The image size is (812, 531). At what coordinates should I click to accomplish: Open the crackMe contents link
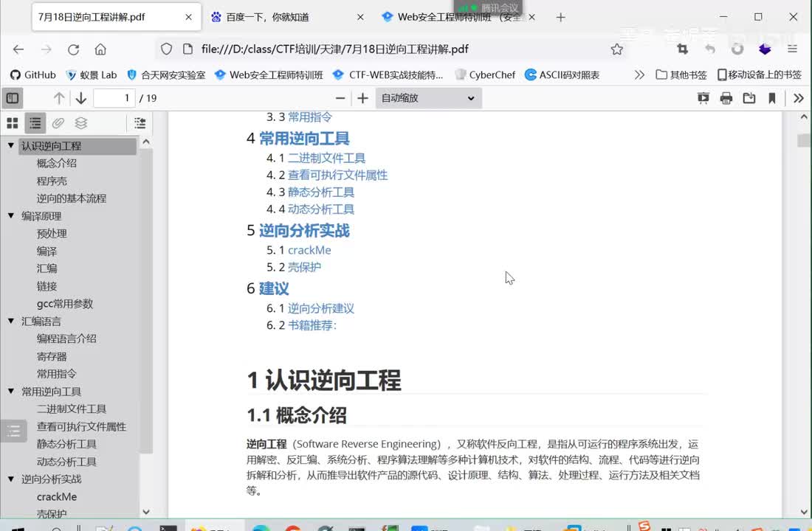click(309, 250)
